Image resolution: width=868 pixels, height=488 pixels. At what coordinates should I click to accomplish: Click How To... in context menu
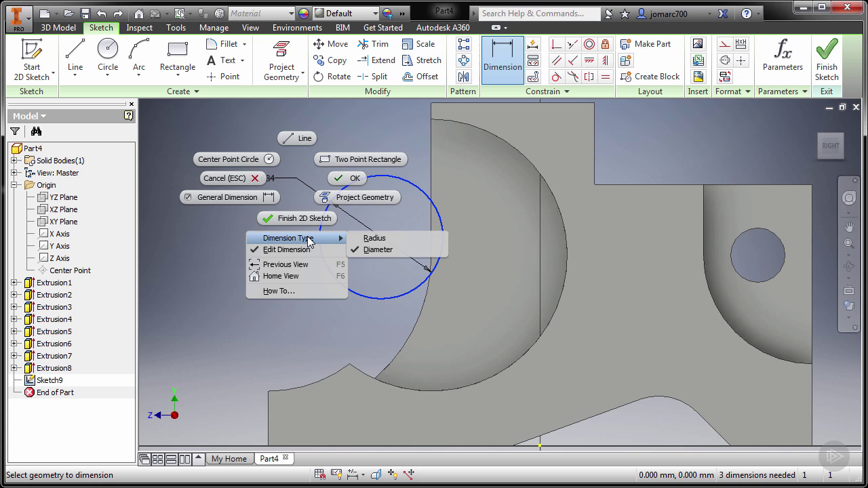point(296,291)
